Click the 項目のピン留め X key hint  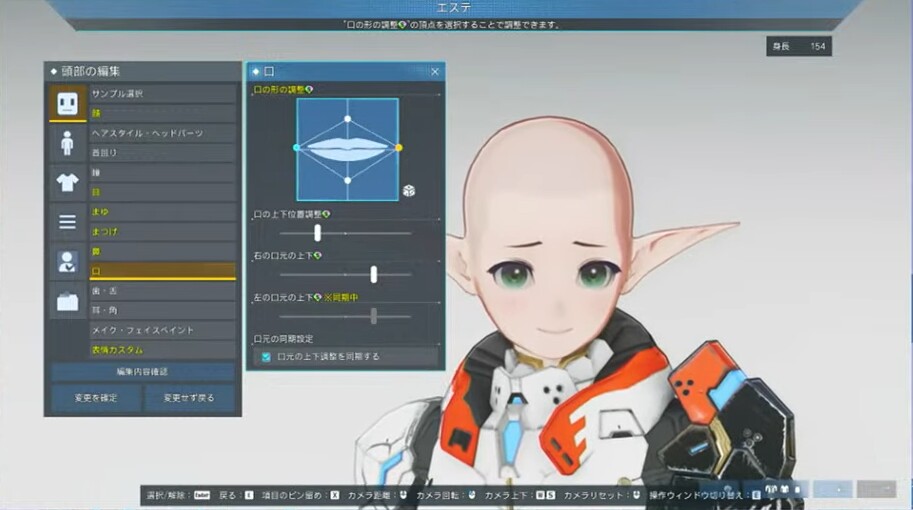(335, 495)
